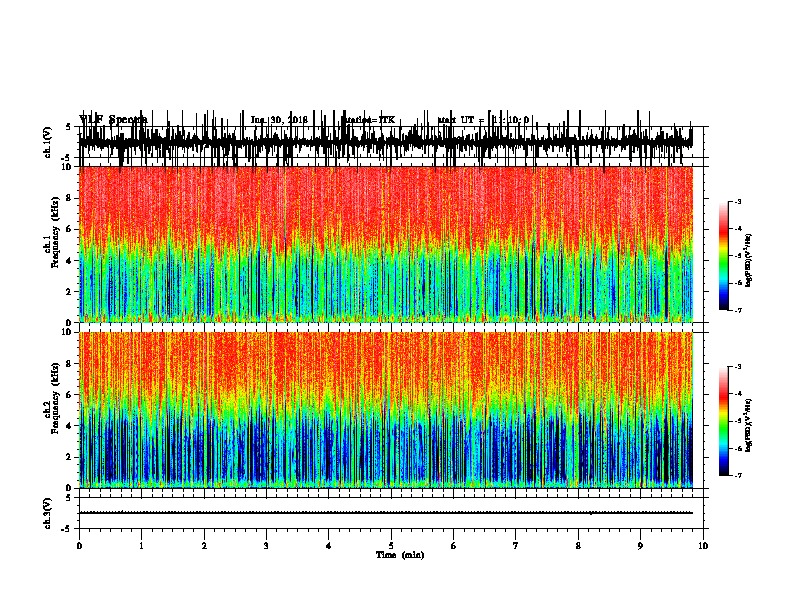This screenshot has width=792, height=612.
Task: Click the -3 label on ch.1 colorbar
Action: coord(738,202)
